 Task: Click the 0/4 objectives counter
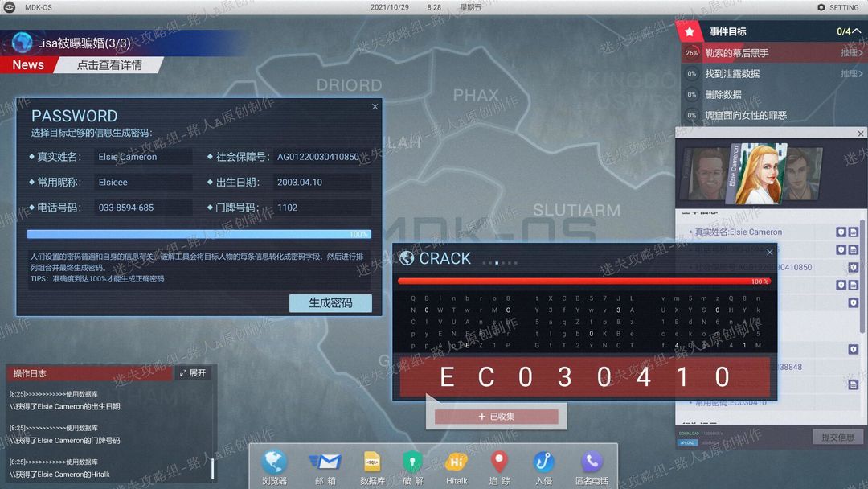pyautogui.click(x=844, y=31)
